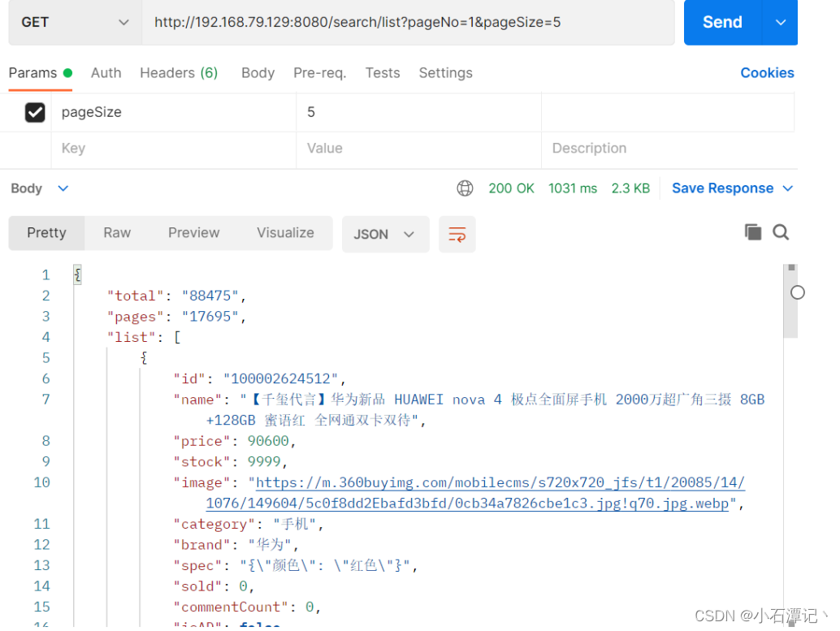Click the pageSize key cell
This screenshot has width=840, height=631.
click(x=174, y=113)
